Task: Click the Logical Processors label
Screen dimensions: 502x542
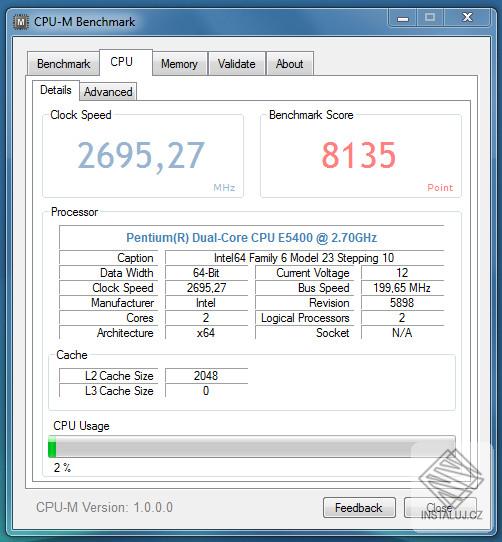Action: coord(305,318)
